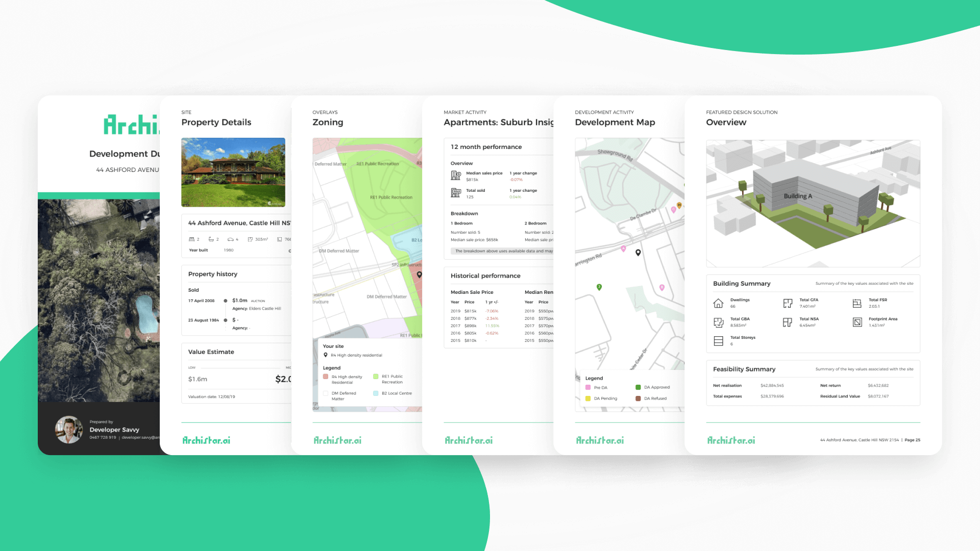The height and width of the screenshot is (551, 980).
Task: Click the Net return value $6,432,682
Action: (878, 386)
